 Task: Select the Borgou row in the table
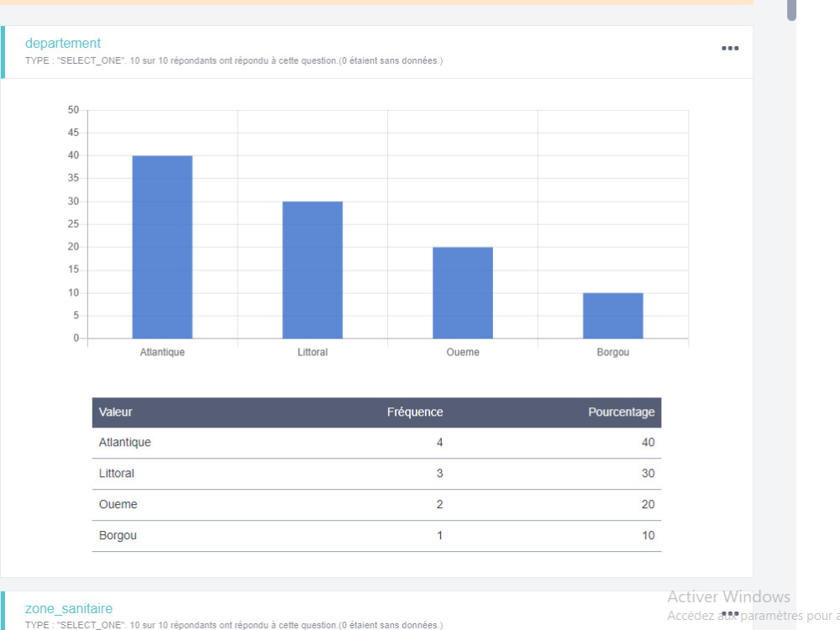tap(376, 536)
